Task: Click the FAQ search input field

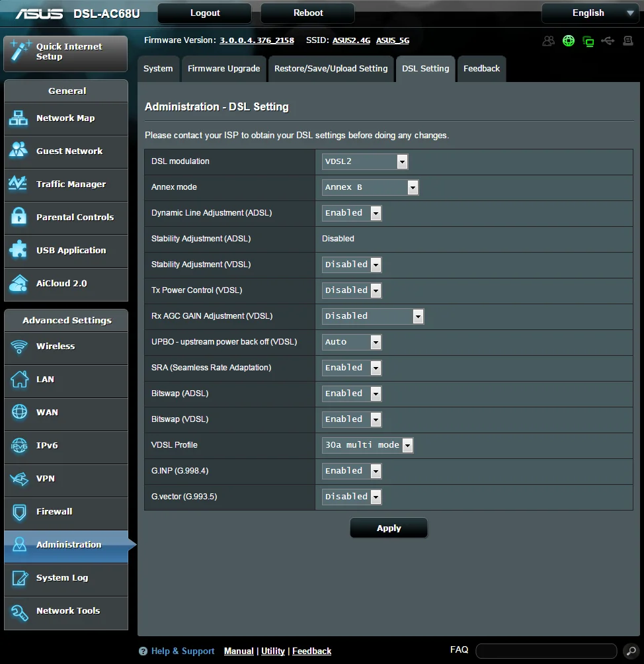Action: (546, 651)
